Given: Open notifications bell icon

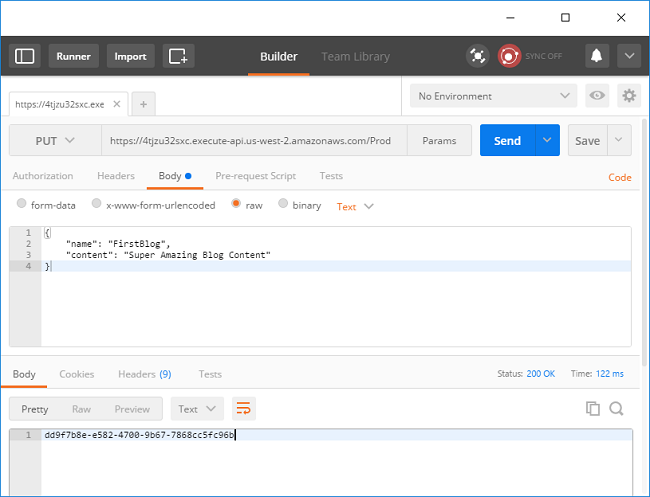Looking at the screenshot, I should pos(597,56).
